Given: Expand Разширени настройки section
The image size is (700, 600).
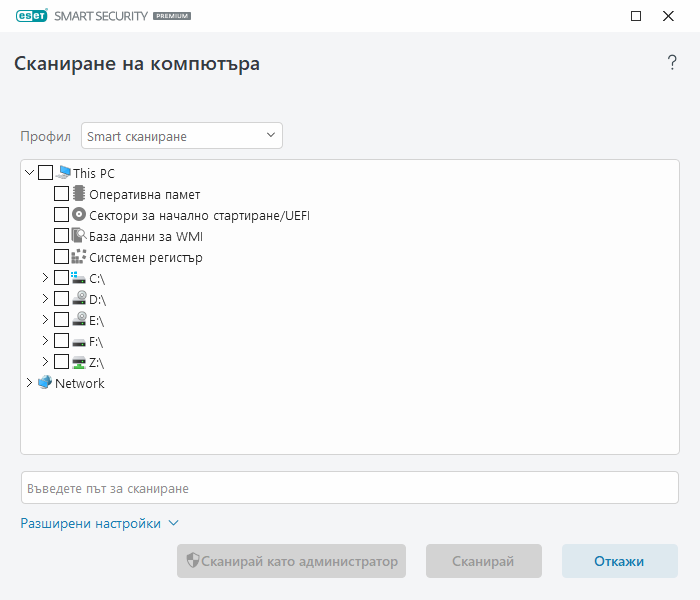Looking at the screenshot, I should tap(99, 523).
